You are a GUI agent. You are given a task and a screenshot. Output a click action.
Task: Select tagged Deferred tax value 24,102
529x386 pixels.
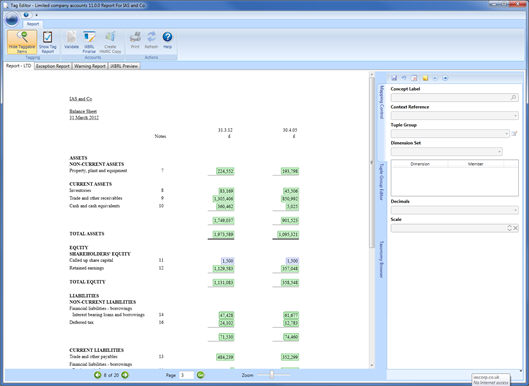pyautogui.click(x=226, y=323)
